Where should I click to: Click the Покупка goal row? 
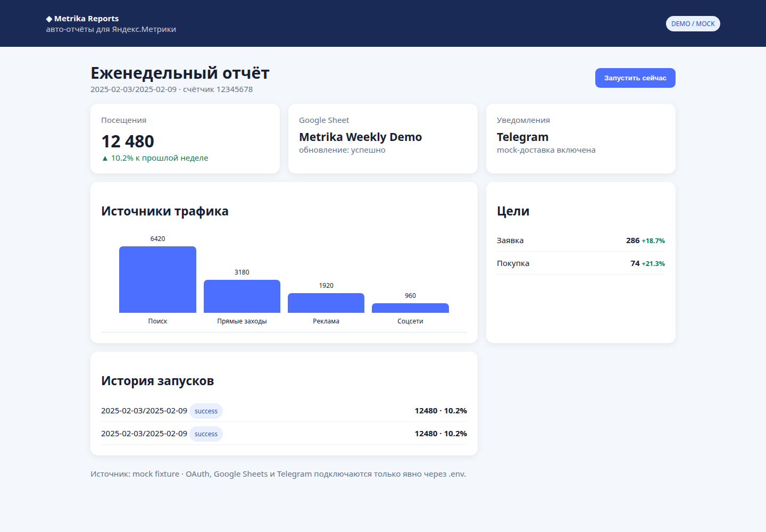point(581,263)
